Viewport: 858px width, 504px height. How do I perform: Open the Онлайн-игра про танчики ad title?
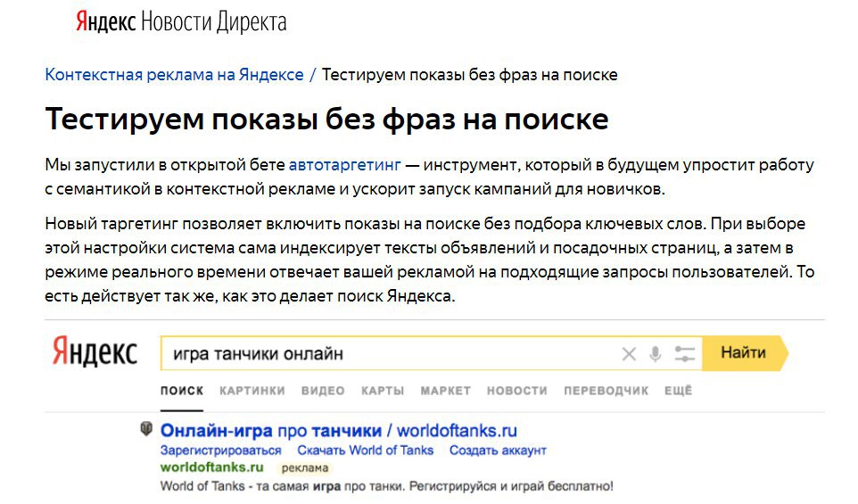coord(338,431)
